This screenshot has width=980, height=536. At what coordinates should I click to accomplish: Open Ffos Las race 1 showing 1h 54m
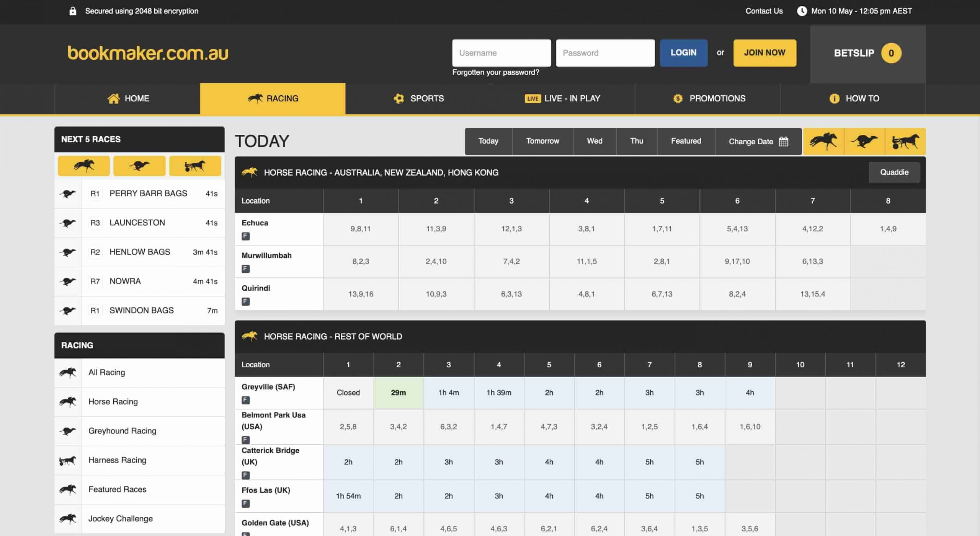click(348, 496)
